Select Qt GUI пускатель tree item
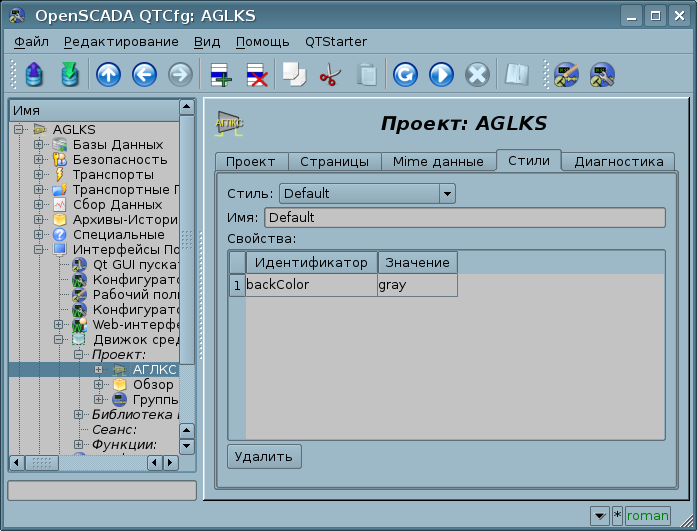The width and height of the screenshot is (697, 531). (x=136, y=265)
